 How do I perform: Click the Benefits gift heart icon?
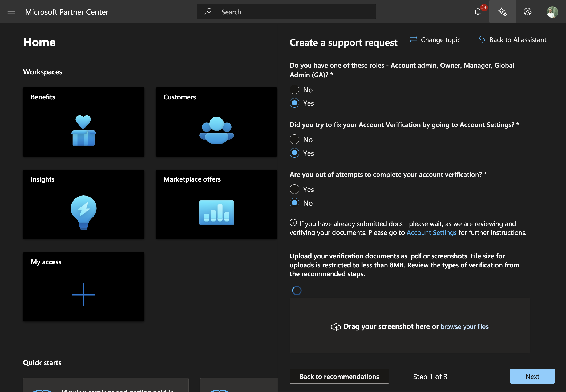pyautogui.click(x=83, y=130)
